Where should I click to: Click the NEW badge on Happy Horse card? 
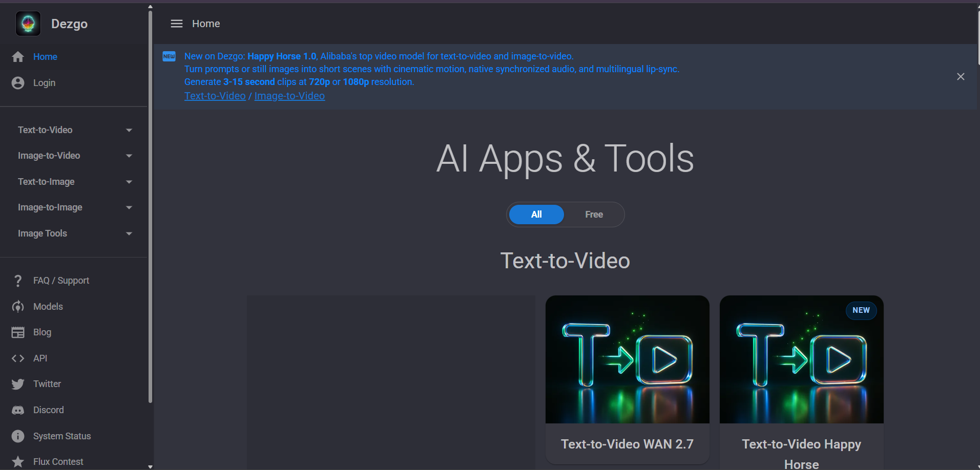pos(861,310)
